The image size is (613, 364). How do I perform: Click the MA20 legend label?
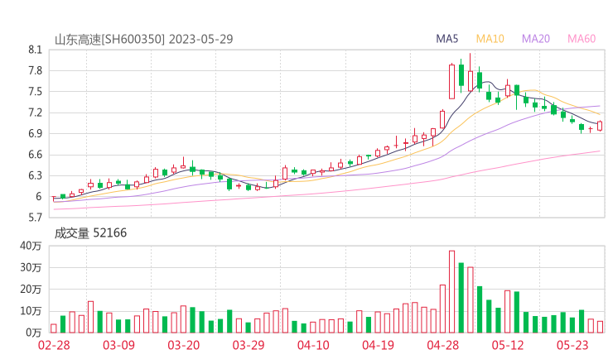click(536, 39)
